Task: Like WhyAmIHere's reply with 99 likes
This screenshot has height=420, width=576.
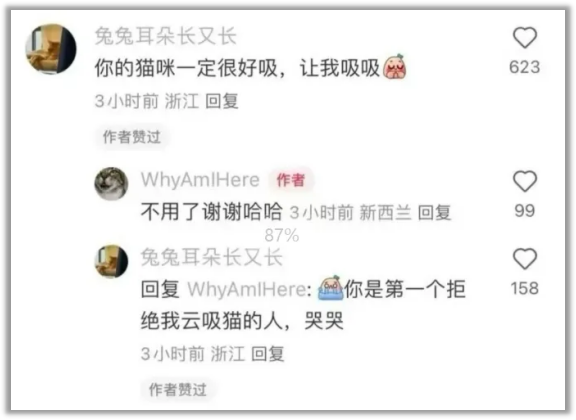Action: (x=525, y=181)
